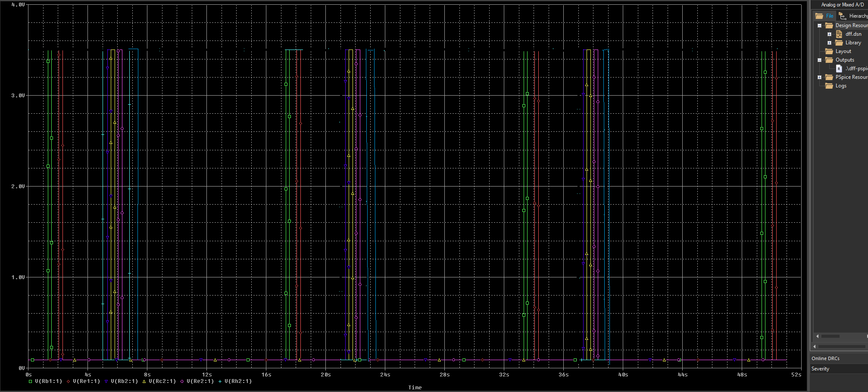Select the .\dff-pspice output file entry
Viewport: 868px width, 392px height.
[856, 68]
